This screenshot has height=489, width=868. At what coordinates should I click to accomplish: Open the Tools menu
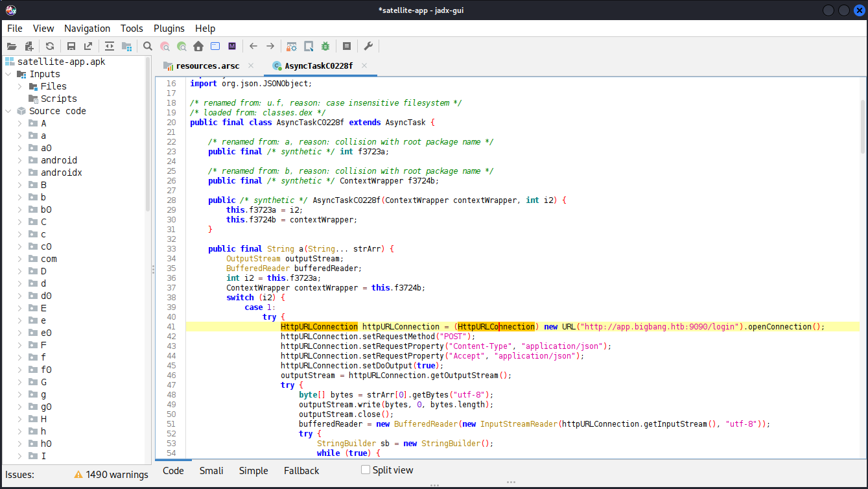[132, 29]
